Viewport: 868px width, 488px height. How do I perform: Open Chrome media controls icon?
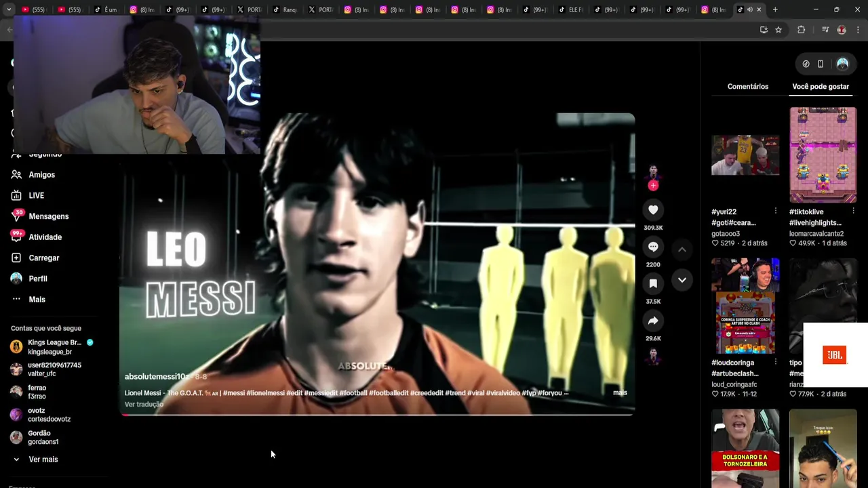click(x=825, y=30)
